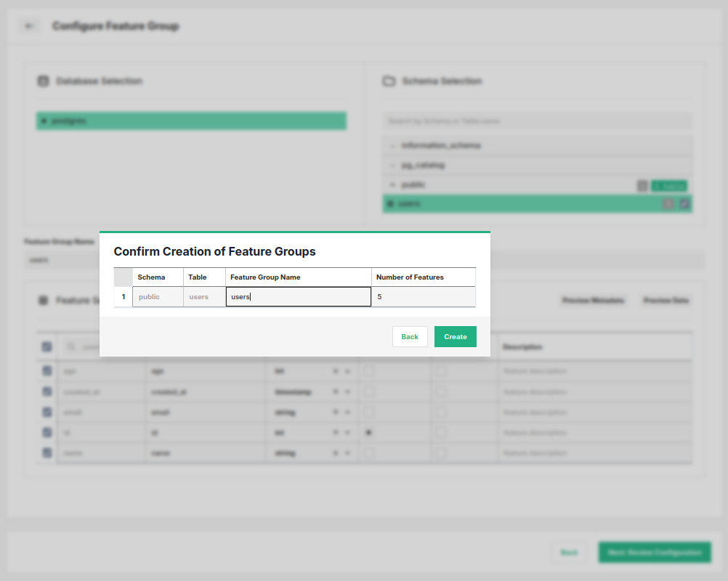Click the Database Selection panel icon
This screenshot has width=728, height=581.
coord(43,81)
